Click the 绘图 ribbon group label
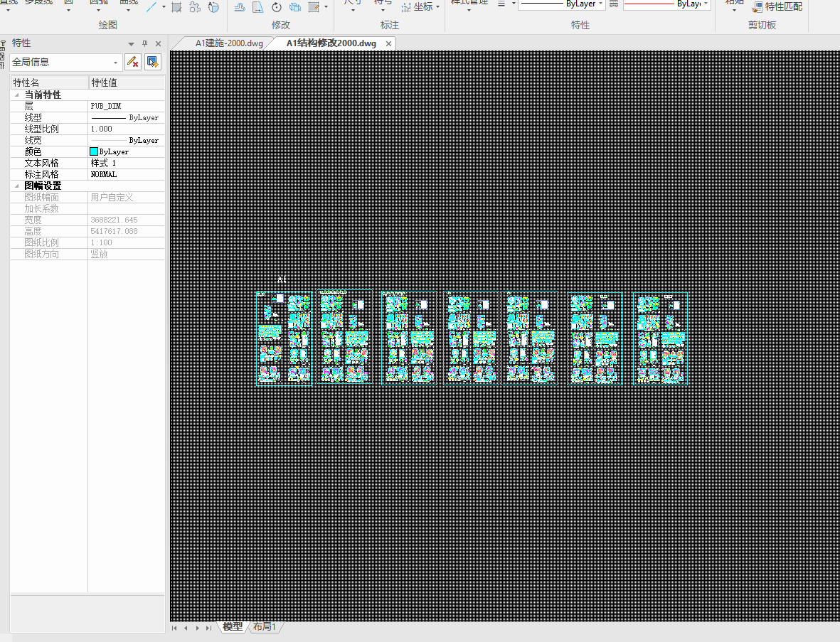Image resolution: width=840 pixels, height=642 pixels. (x=107, y=25)
